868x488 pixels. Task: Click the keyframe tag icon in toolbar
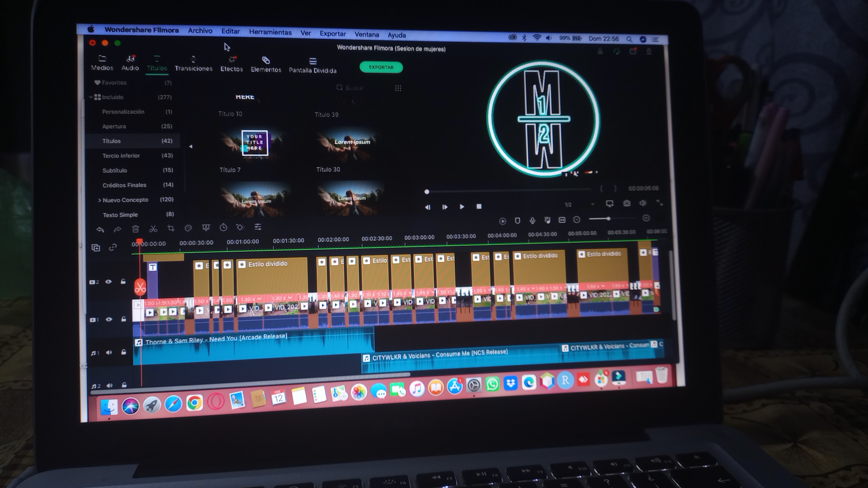tap(240, 227)
